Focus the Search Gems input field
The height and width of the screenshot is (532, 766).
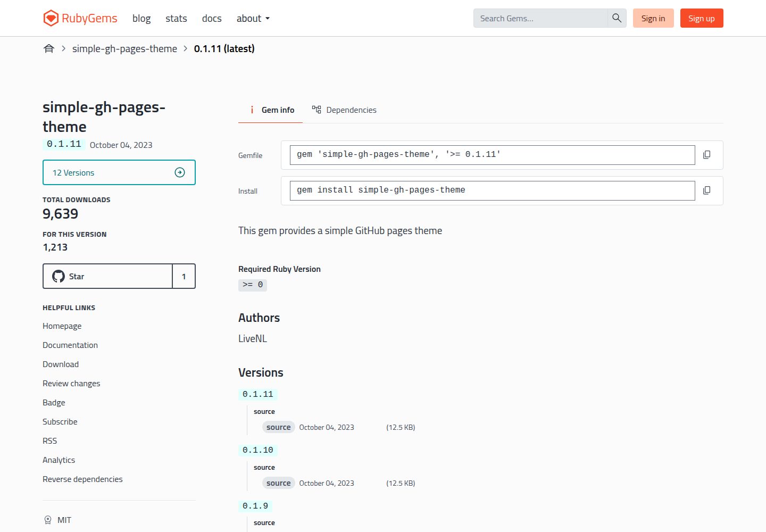540,18
